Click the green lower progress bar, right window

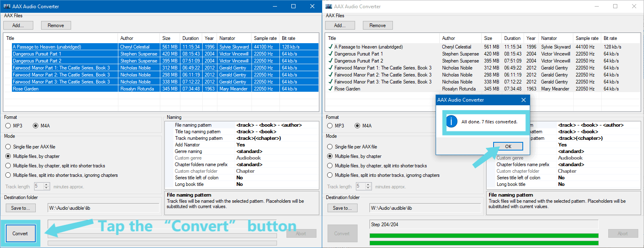(484, 243)
